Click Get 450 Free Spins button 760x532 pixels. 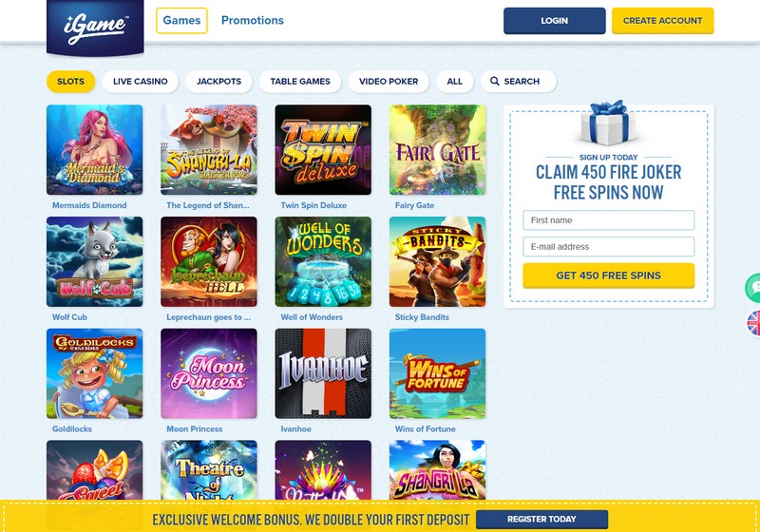point(608,275)
